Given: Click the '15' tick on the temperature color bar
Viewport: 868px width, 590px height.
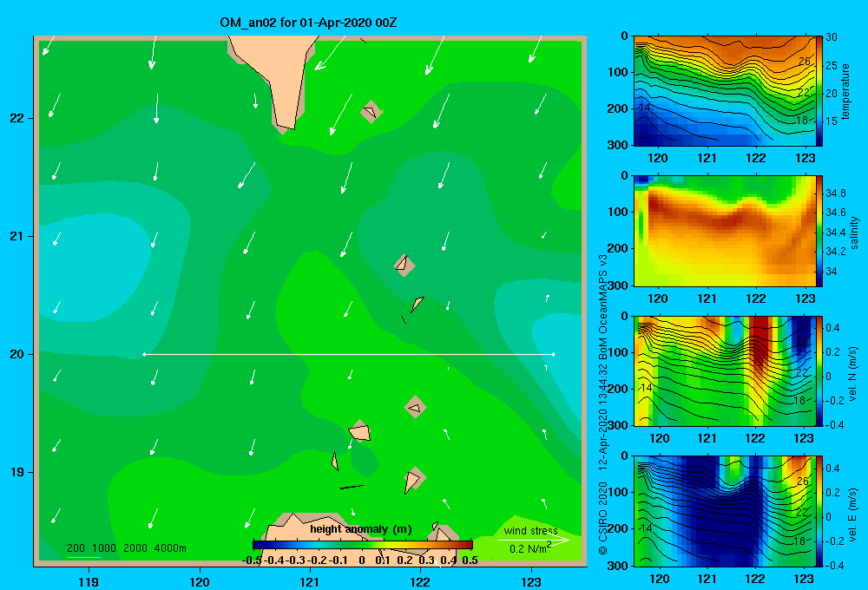Looking at the screenshot, I should coord(831,121).
